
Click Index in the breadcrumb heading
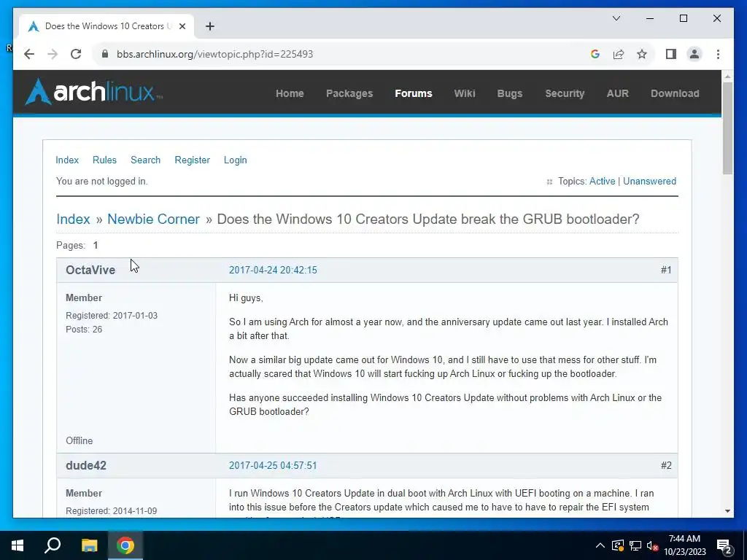point(73,219)
